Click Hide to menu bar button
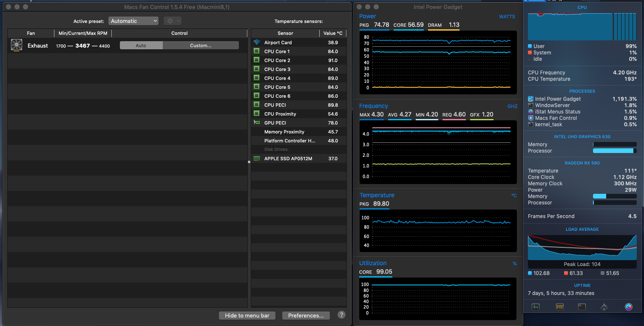 coord(247,315)
